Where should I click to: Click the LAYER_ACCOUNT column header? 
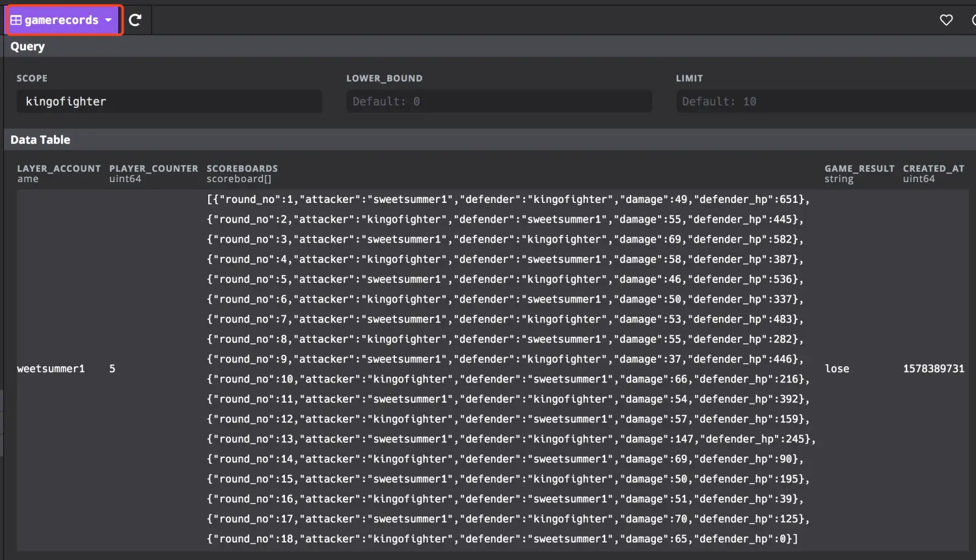tap(59, 168)
